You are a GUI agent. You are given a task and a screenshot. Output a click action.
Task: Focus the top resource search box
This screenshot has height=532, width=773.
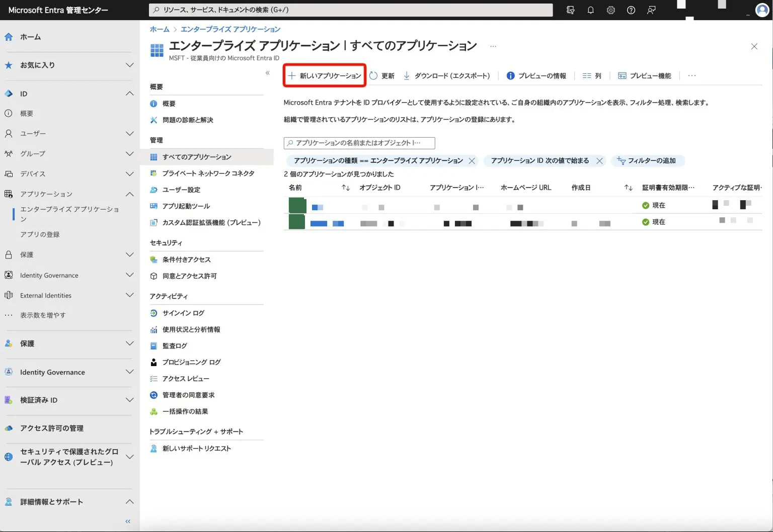pos(351,10)
